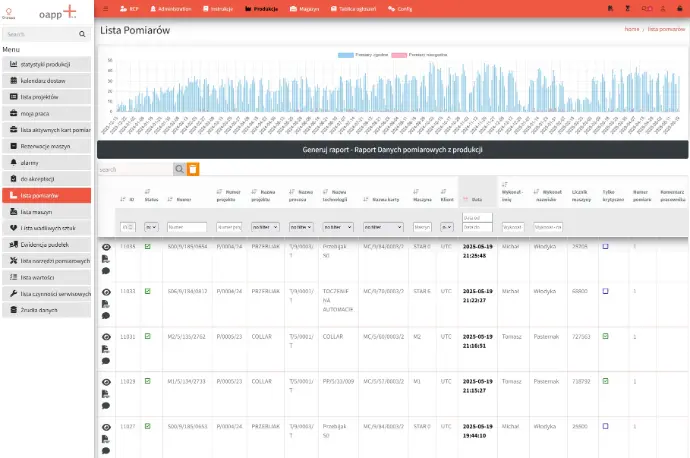Sort by the Data column header
The height and width of the screenshot is (458, 690).
(473, 199)
